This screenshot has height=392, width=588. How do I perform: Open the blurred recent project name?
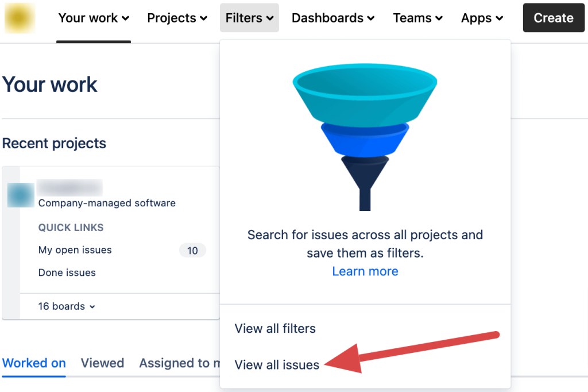click(x=69, y=187)
